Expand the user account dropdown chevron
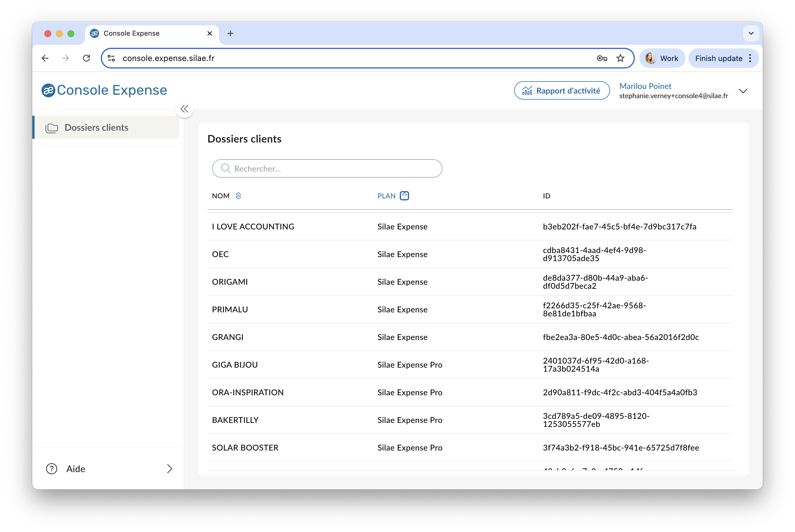This screenshot has height=532, width=795. [743, 91]
